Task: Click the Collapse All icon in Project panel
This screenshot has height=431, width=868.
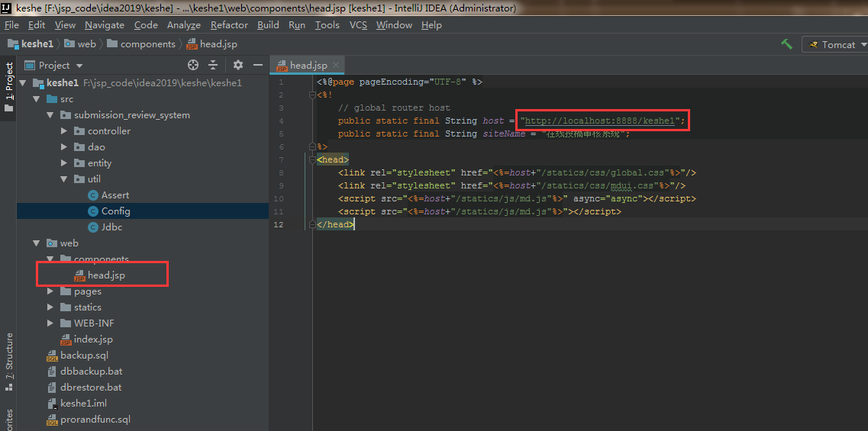Action: point(213,66)
